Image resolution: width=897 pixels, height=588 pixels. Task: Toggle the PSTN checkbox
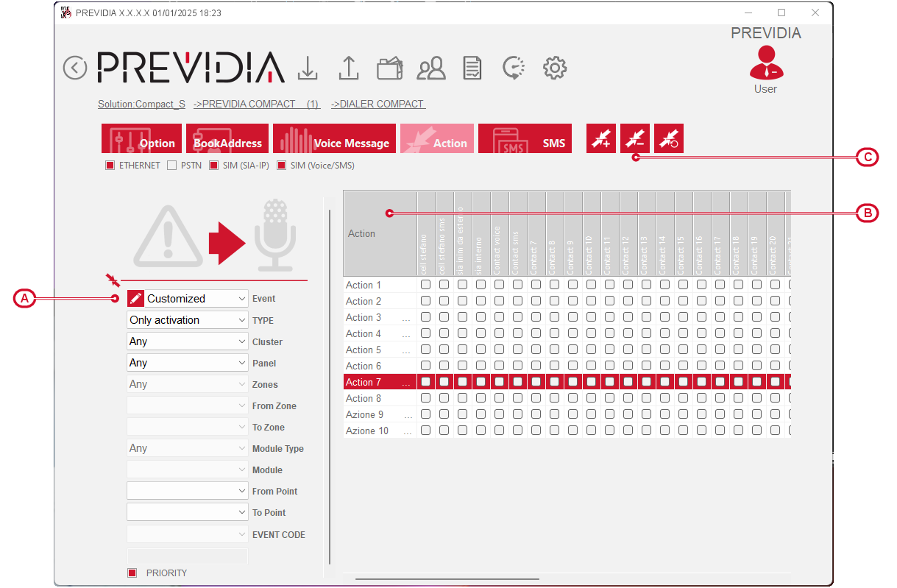pyautogui.click(x=171, y=166)
